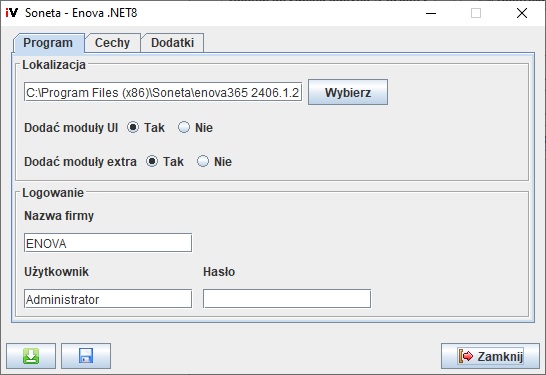Select Tak for Dodać moduły UI
Screen dimensions: 546x375
click(133, 127)
